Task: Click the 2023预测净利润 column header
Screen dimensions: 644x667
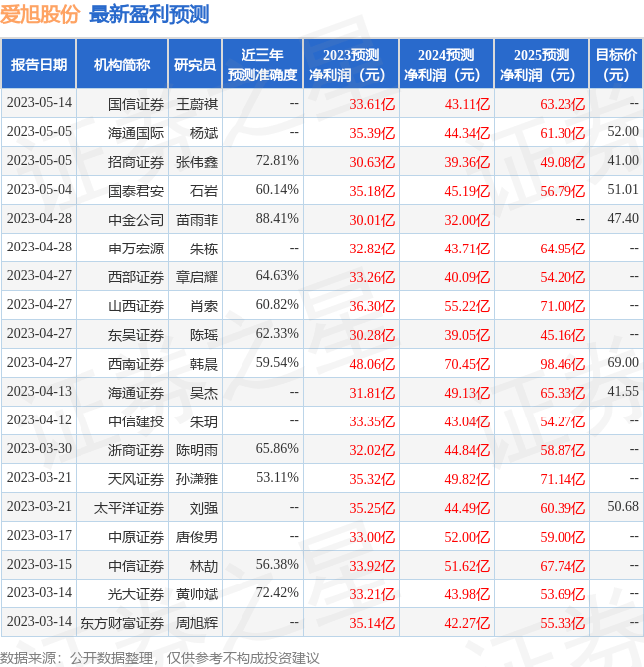Action: (351, 65)
